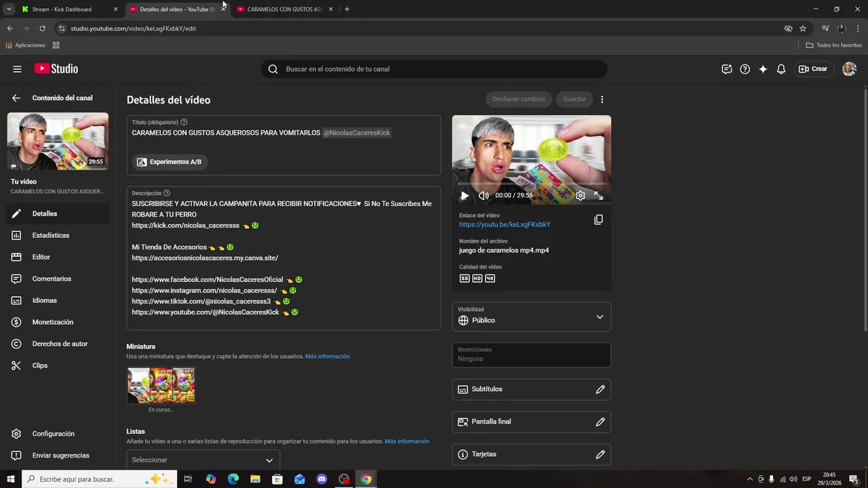Expand the Visibilidad Público dropdown

point(532,317)
